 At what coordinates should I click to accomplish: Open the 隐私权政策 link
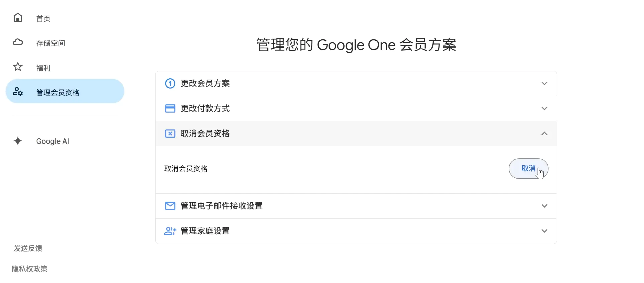(x=30, y=269)
